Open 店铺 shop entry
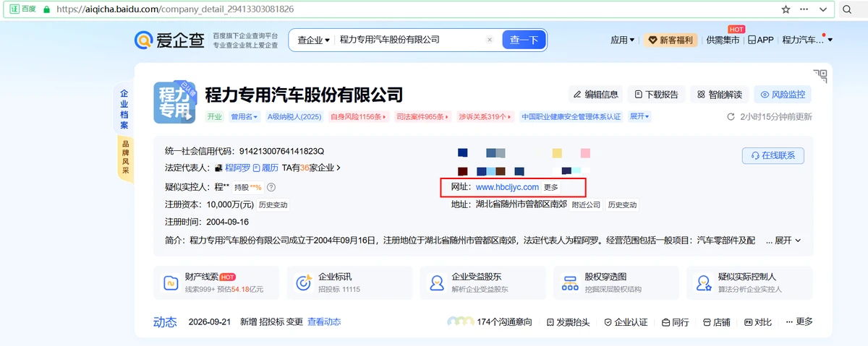Screen dimensions: 868x346 point(716,321)
